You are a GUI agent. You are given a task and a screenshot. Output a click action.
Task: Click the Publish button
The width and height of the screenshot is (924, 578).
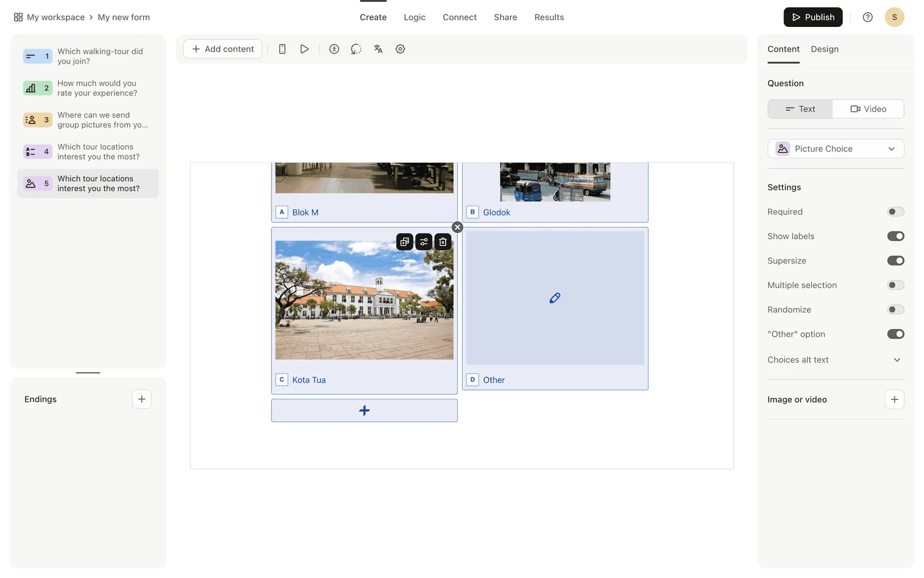click(813, 17)
